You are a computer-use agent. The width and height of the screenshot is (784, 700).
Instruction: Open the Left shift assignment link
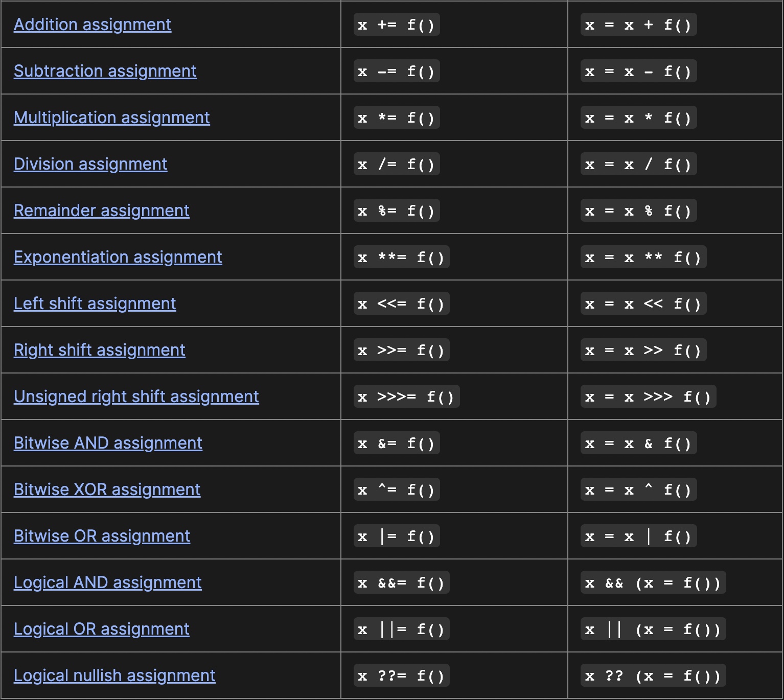95,304
